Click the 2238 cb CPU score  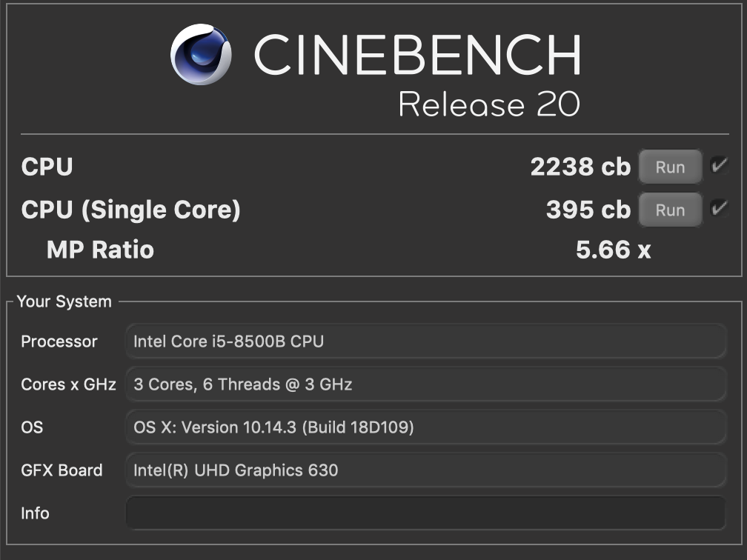click(580, 167)
